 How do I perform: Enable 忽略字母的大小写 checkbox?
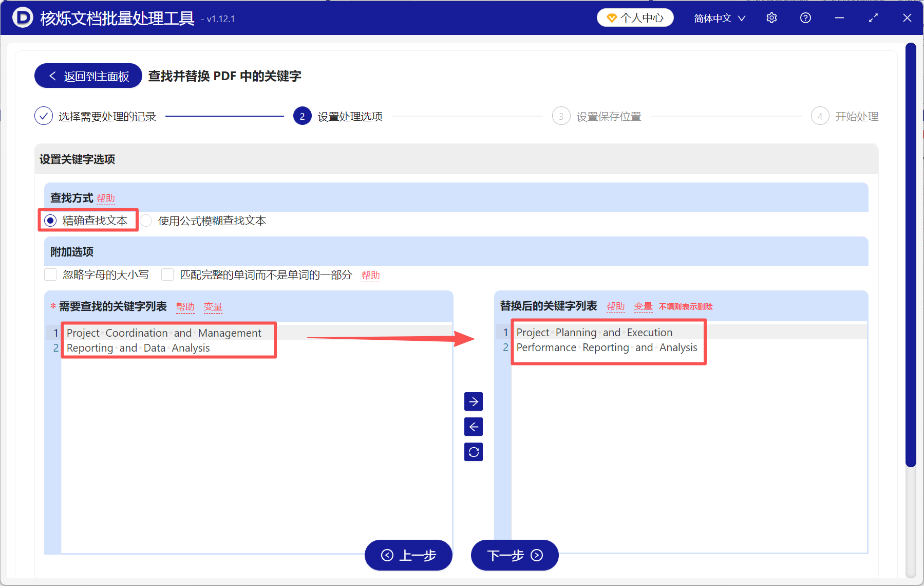(x=50, y=274)
